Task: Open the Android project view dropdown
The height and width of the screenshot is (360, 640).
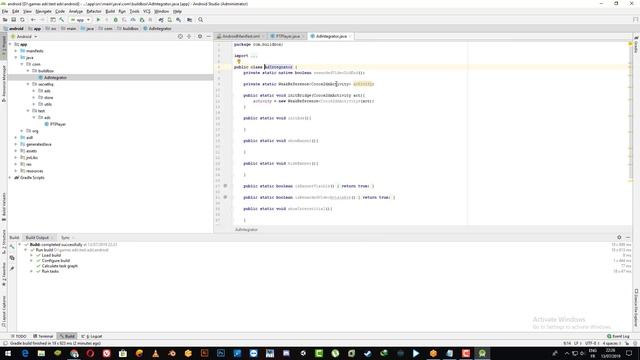Action: pyautogui.click(x=24, y=36)
